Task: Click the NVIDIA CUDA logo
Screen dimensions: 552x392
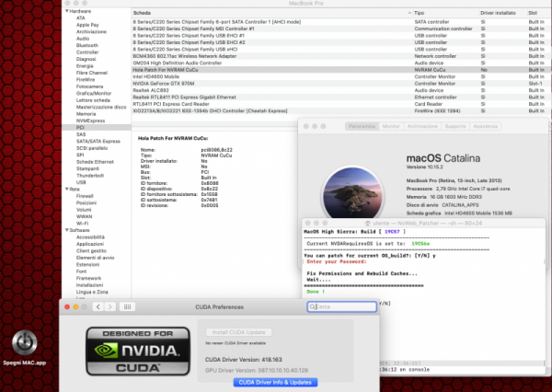Action: click(138, 352)
